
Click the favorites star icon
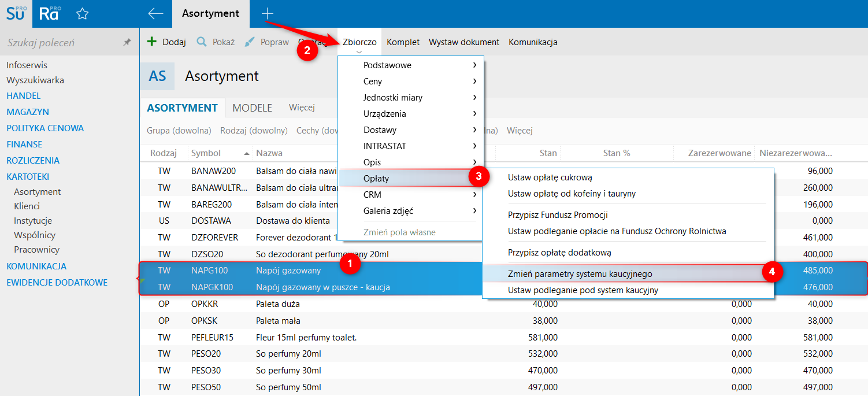pyautogui.click(x=83, y=14)
